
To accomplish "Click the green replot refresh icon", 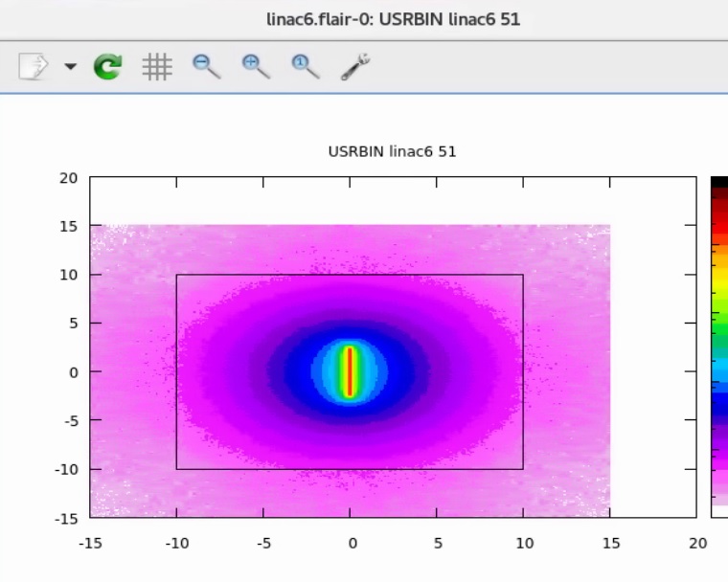I will pos(108,66).
